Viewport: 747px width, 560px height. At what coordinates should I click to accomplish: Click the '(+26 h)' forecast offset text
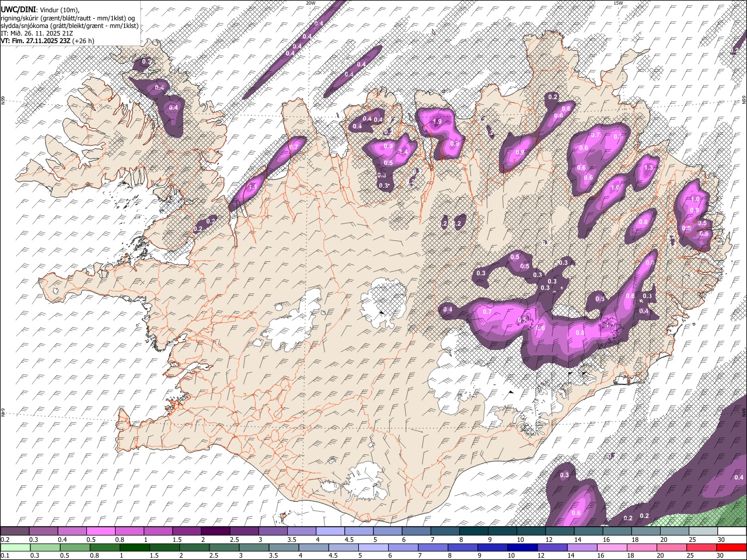point(83,41)
